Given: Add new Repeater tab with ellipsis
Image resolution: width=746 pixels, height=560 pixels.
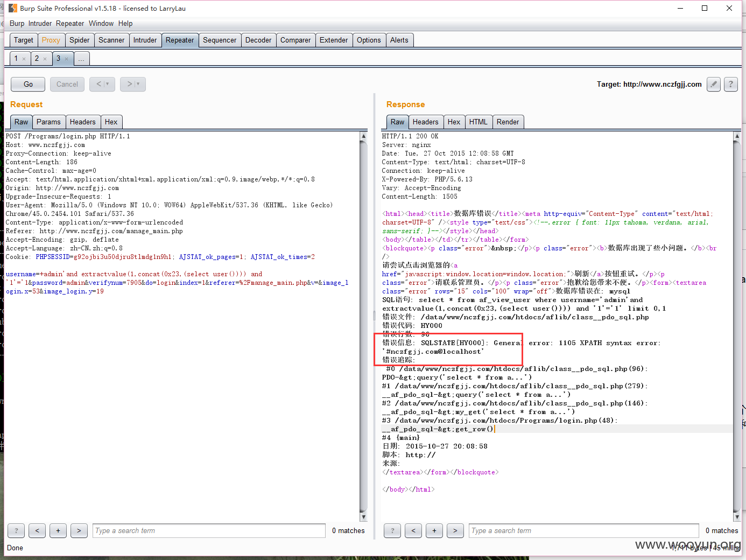Looking at the screenshot, I should pyautogui.click(x=81, y=59).
